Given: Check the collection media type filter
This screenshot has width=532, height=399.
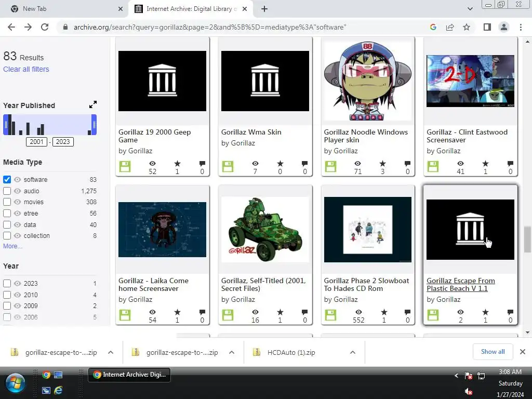Looking at the screenshot, I should point(7,235).
